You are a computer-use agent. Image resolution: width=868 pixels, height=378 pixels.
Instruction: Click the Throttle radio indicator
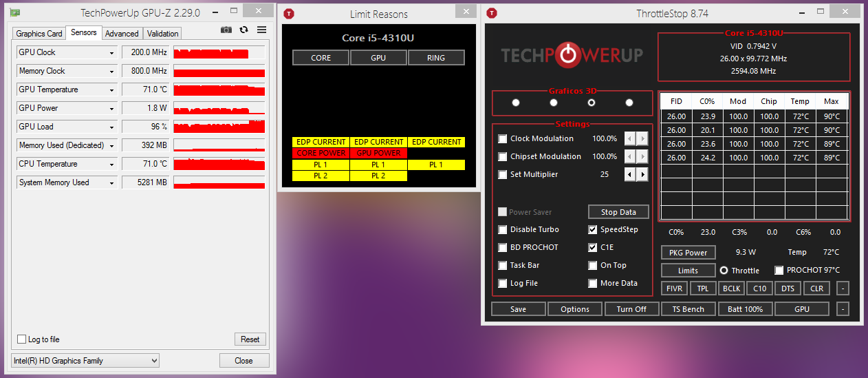(724, 271)
